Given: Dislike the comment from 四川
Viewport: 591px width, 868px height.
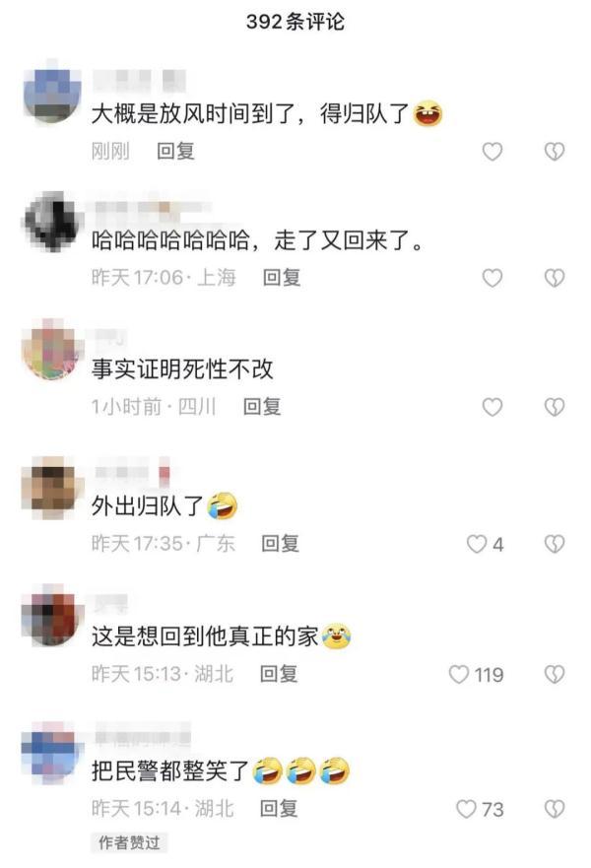Looking at the screenshot, I should (x=554, y=407).
